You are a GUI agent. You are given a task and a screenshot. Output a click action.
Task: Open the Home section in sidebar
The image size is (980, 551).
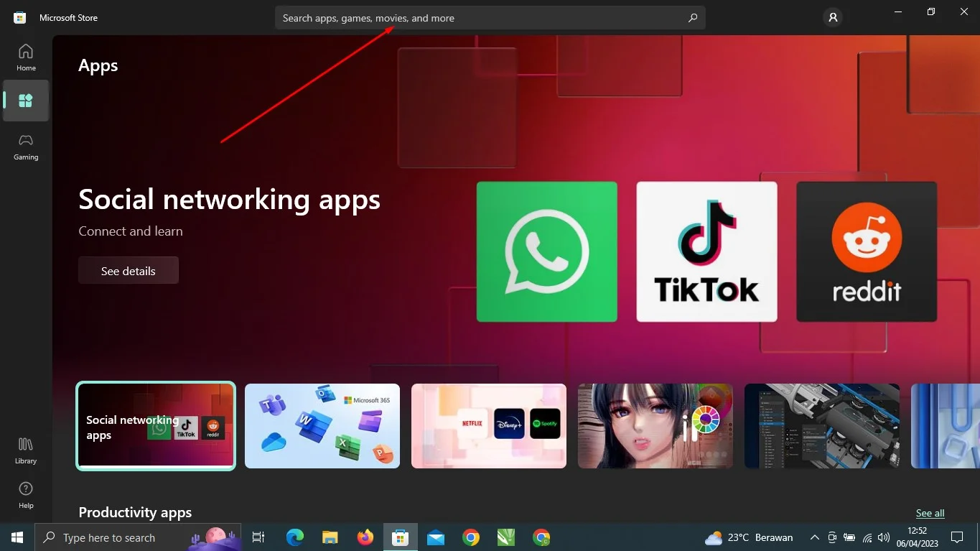pos(26,57)
